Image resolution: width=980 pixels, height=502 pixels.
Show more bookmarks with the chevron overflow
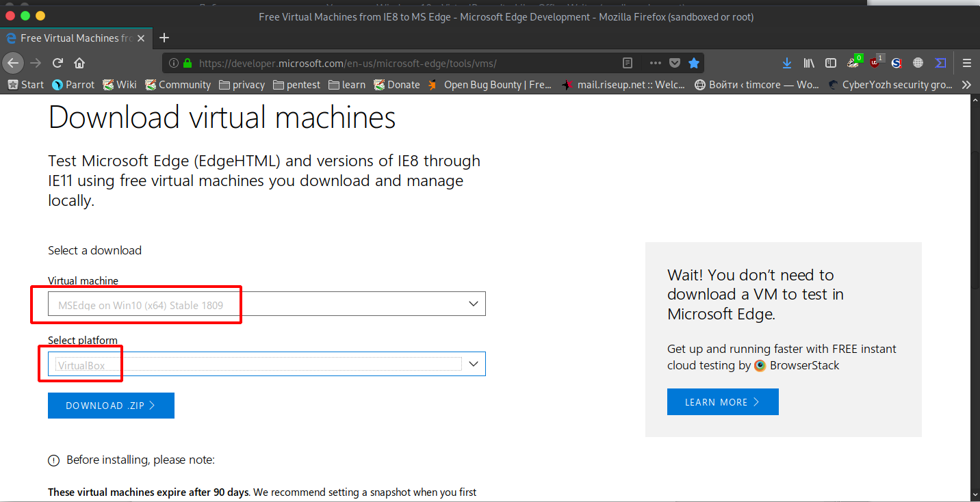[966, 85]
